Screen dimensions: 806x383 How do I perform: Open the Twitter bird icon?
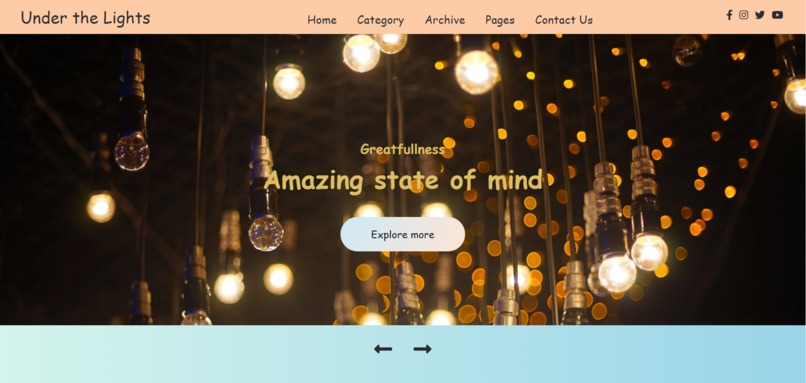[x=760, y=15]
